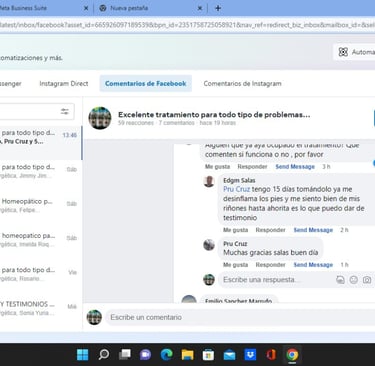Attach a photo with the reply box camera icon

(367, 280)
